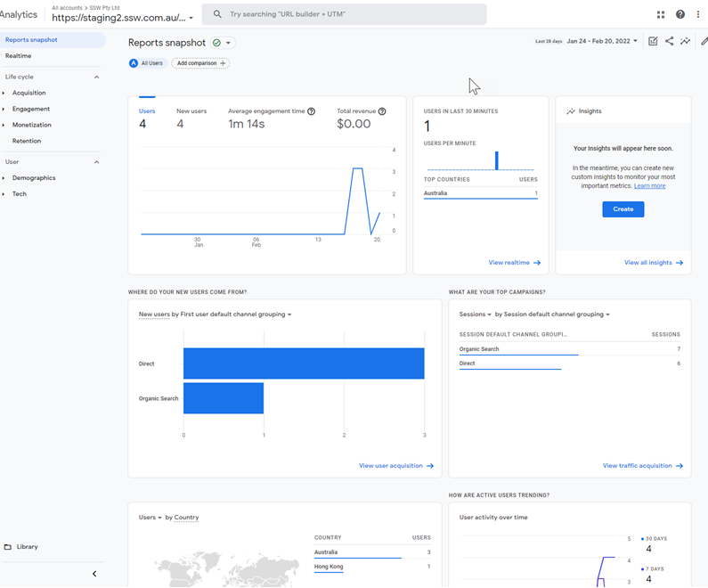Open the date range dropdown
This screenshot has height=588, width=708.
coord(602,41)
